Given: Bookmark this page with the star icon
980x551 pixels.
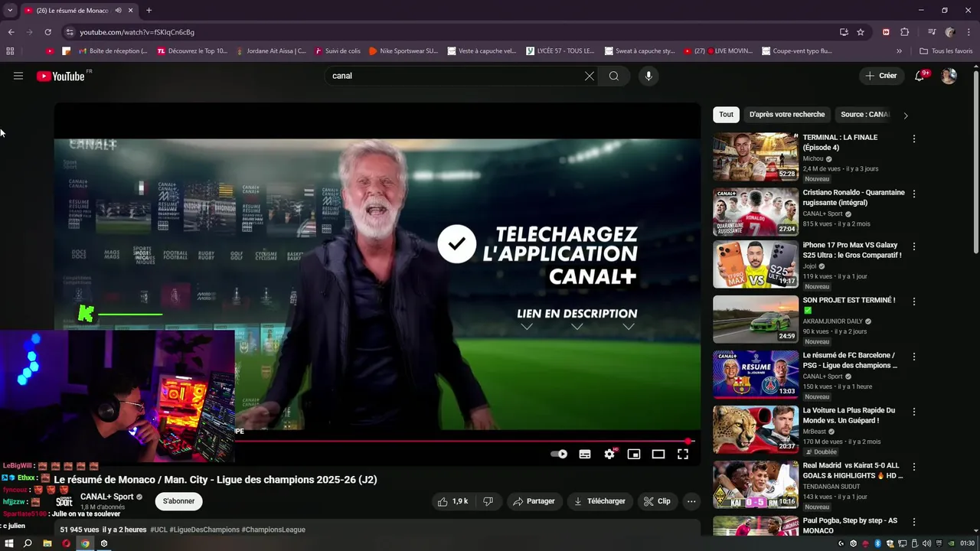Looking at the screenshot, I should pos(861,32).
